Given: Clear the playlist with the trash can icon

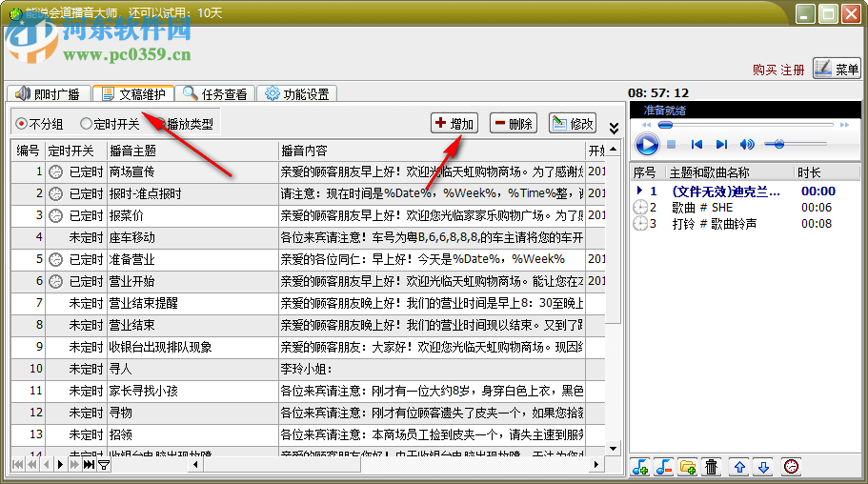Looking at the screenshot, I should [x=712, y=468].
